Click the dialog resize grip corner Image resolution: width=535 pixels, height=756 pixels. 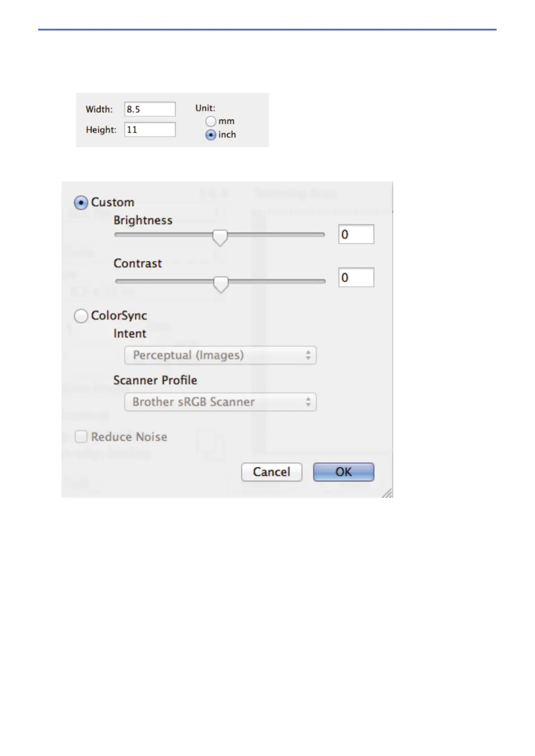coord(387,493)
